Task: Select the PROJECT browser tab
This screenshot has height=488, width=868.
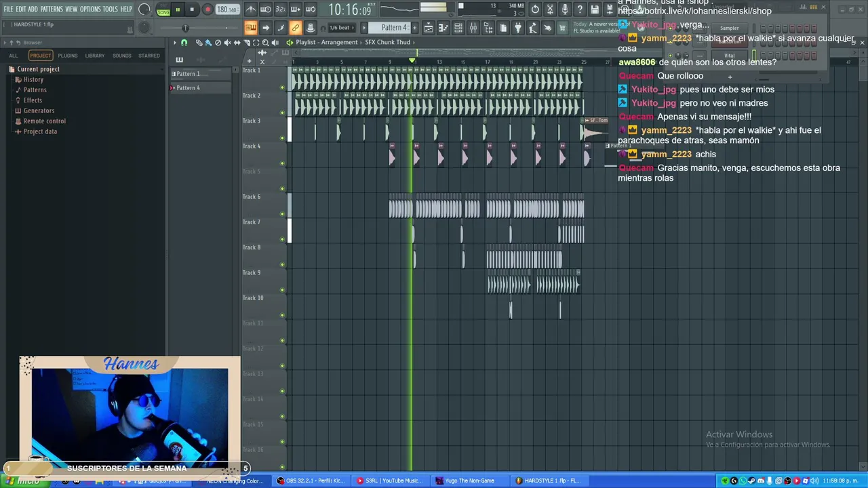Action: coord(41,56)
